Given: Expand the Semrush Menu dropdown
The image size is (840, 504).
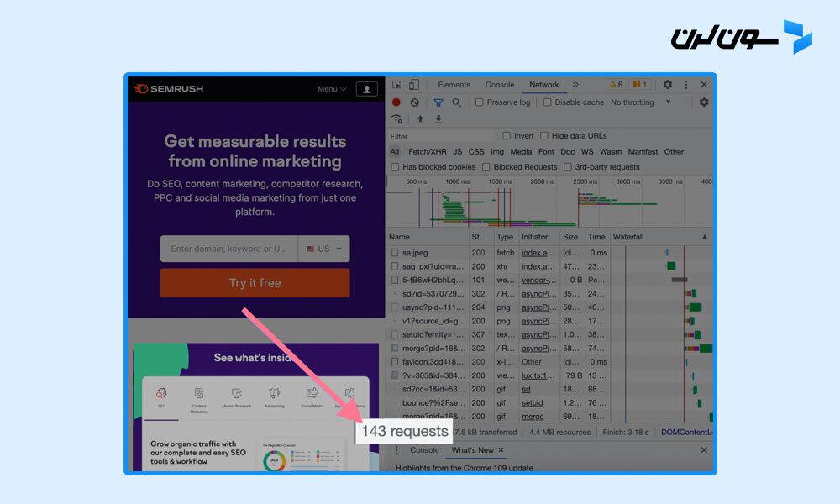Looking at the screenshot, I should tap(332, 89).
